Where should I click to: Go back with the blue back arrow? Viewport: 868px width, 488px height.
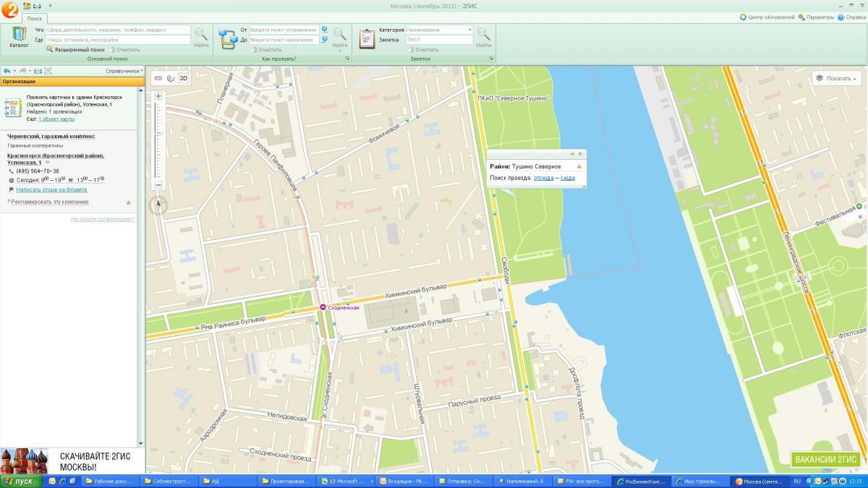(7, 71)
